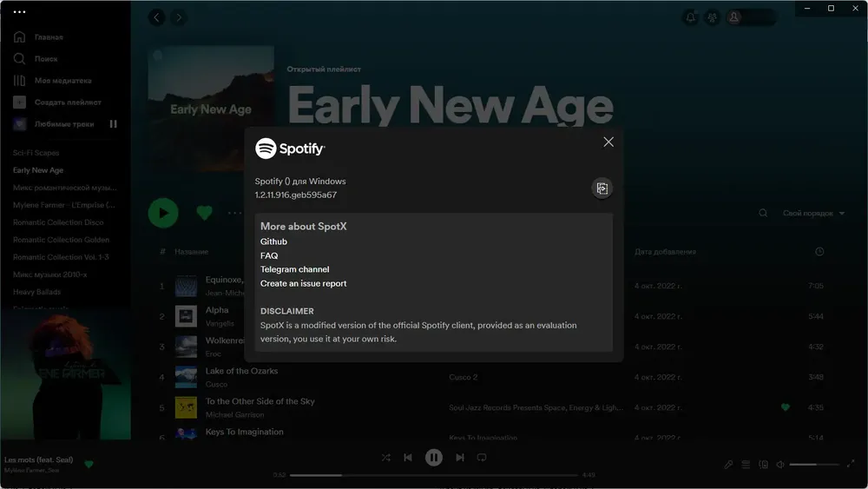868x489 pixels.
Task: Pause playback with the center pause button
Action: [x=433, y=458]
